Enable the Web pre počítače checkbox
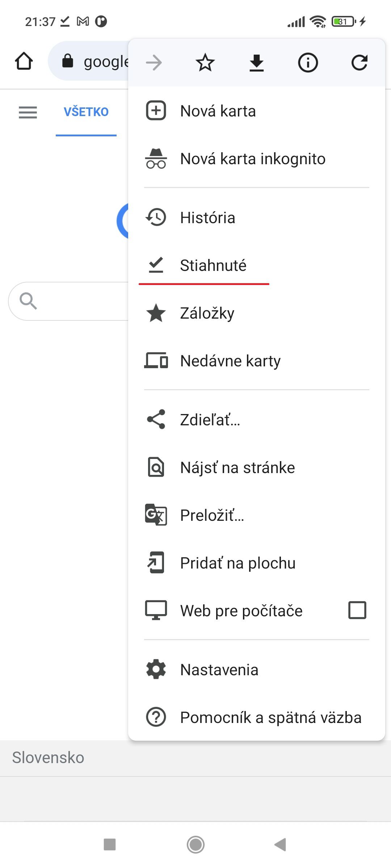391x868 pixels. 357,610
